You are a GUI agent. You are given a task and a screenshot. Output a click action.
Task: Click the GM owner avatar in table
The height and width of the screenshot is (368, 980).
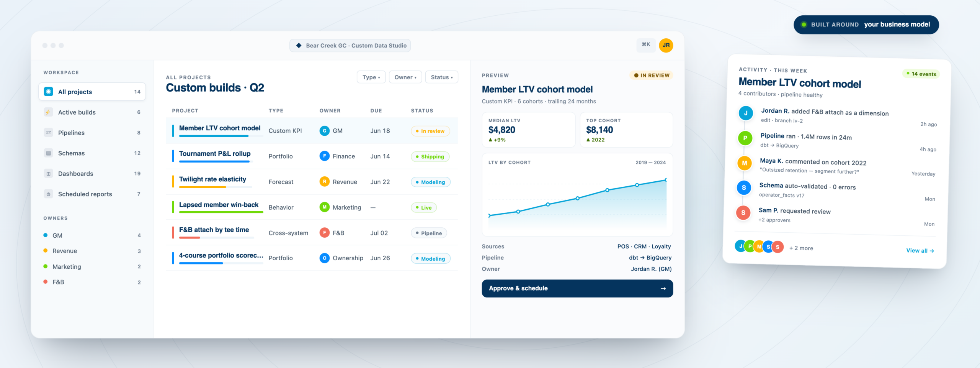pos(325,131)
